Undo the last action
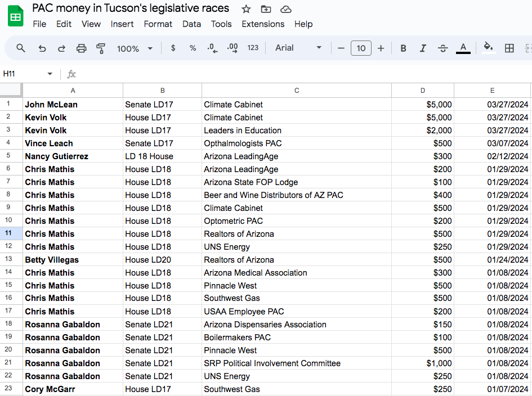This screenshot has height=396, width=532. point(42,48)
